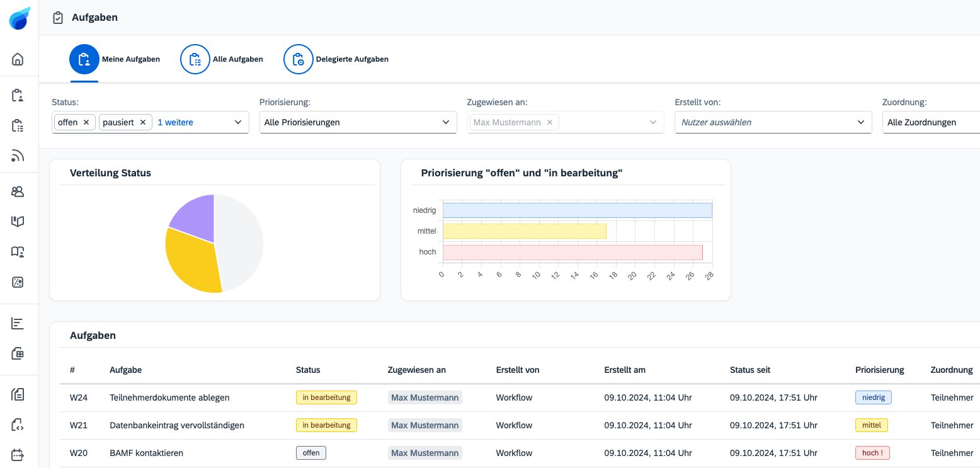Open sidebar clipboard with list icon
This screenshot has height=468, width=980.
tap(18, 126)
